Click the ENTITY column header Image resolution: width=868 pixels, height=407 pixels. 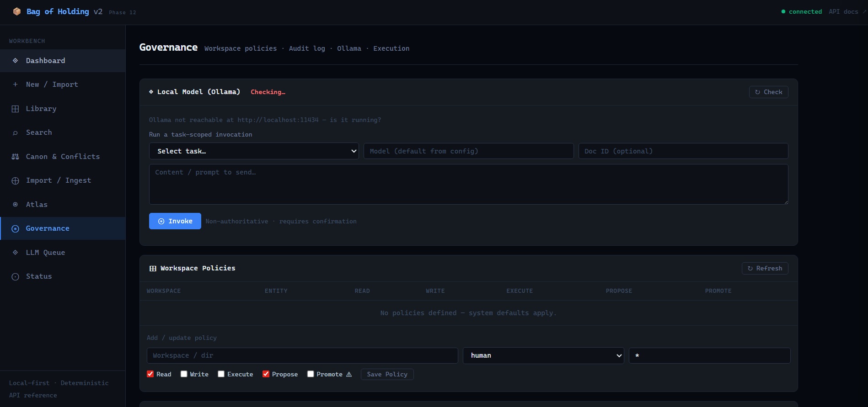coord(276,291)
